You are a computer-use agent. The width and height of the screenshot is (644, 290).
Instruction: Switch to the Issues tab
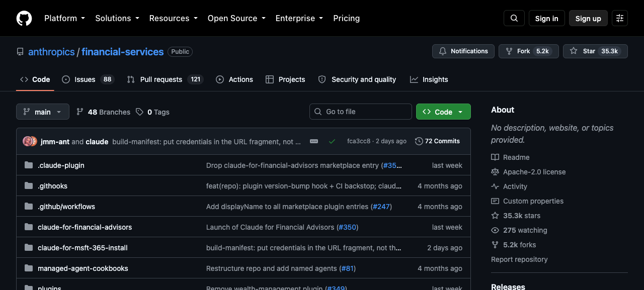pyautogui.click(x=88, y=79)
